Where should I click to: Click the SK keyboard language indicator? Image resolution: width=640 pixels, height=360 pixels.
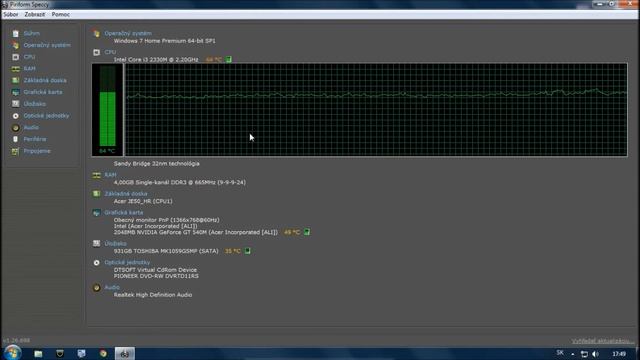coord(560,353)
